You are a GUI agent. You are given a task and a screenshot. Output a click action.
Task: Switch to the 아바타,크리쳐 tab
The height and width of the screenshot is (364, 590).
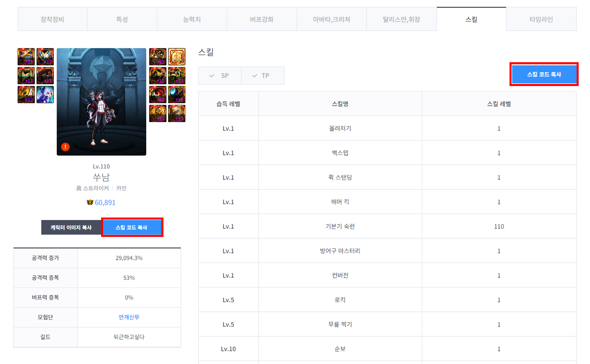[331, 19]
